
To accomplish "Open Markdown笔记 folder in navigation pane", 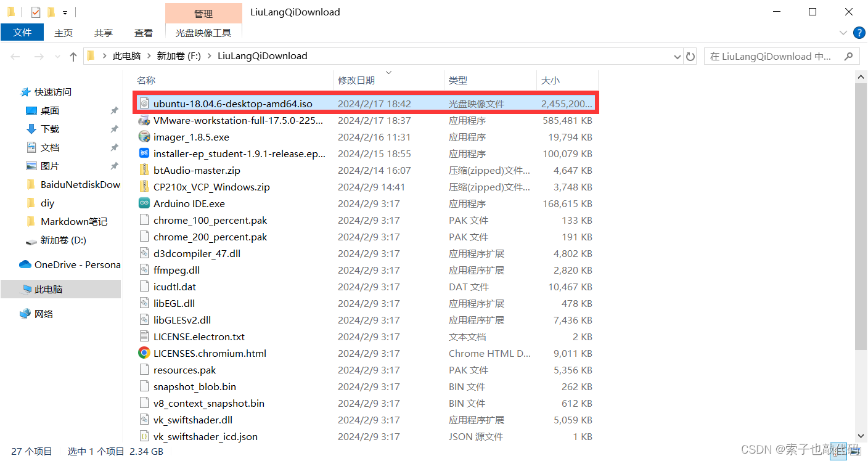I will (x=74, y=221).
